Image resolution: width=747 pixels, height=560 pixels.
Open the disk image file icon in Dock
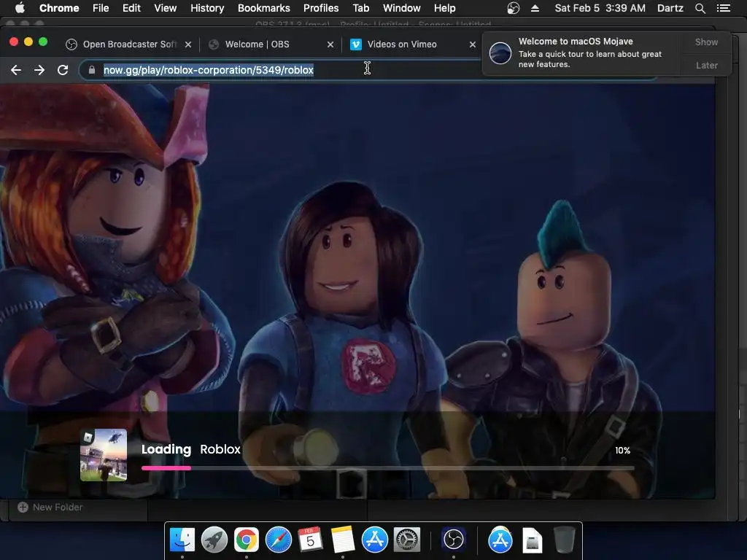pos(532,540)
